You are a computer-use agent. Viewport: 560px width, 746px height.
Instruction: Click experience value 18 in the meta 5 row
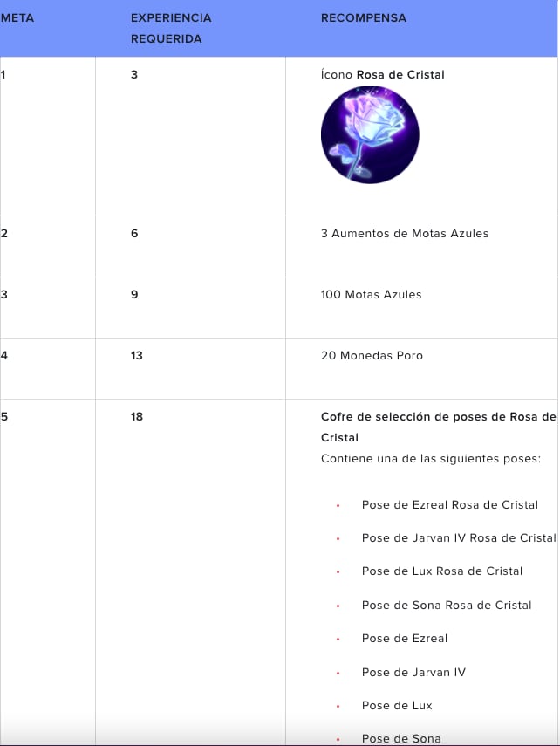[x=137, y=417]
